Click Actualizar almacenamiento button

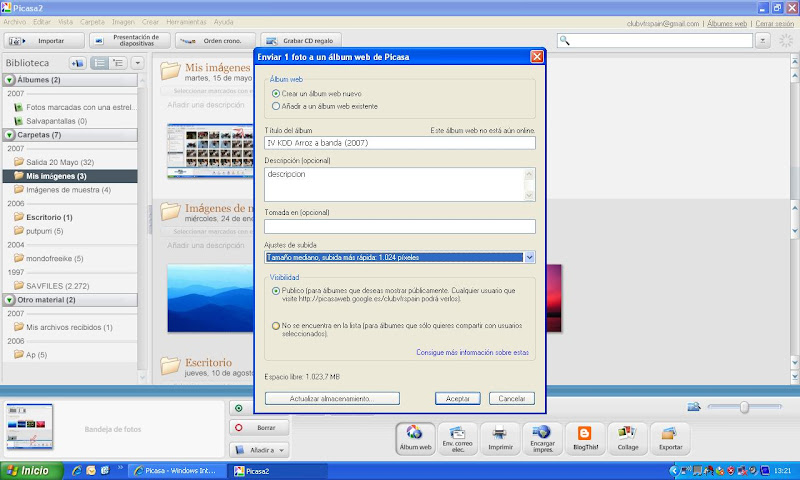click(332, 398)
